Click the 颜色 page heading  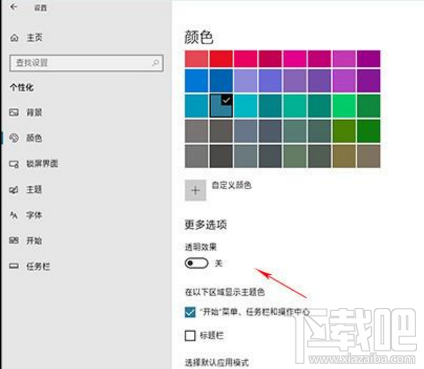coord(199,37)
